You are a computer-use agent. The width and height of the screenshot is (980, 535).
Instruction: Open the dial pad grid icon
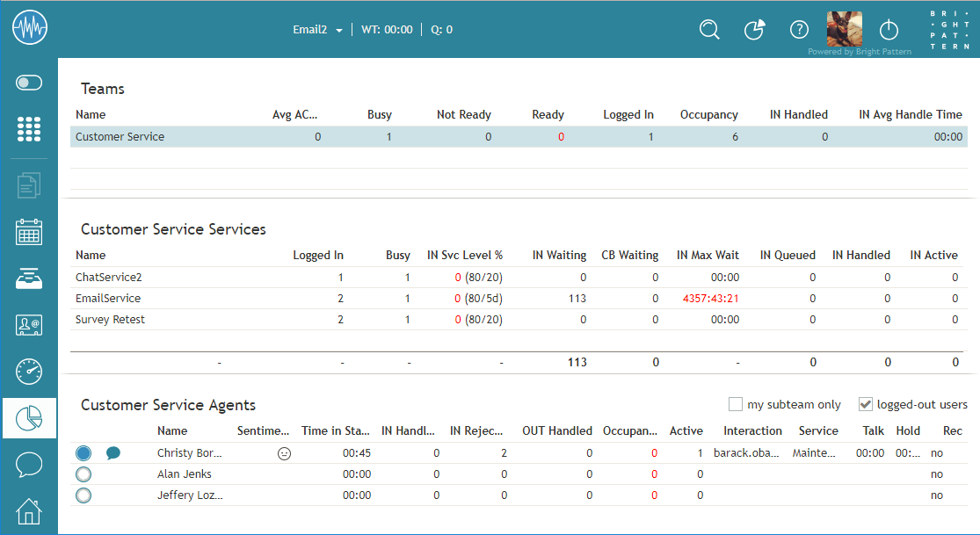tap(29, 129)
